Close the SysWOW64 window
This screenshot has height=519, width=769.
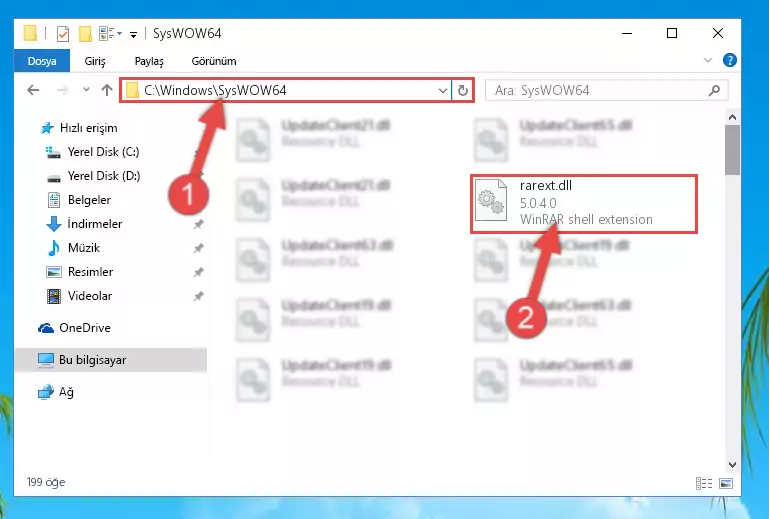click(x=718, y=33)
